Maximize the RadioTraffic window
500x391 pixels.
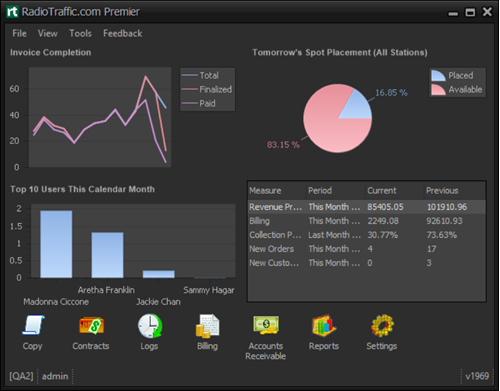click(470, 13)
